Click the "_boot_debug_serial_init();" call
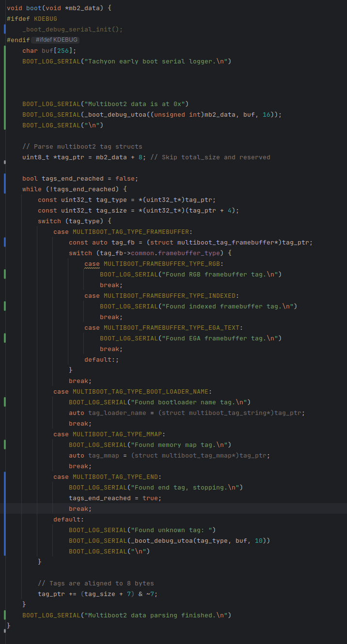347x644 pixels. pyautogui.click(x=73, y=29)
